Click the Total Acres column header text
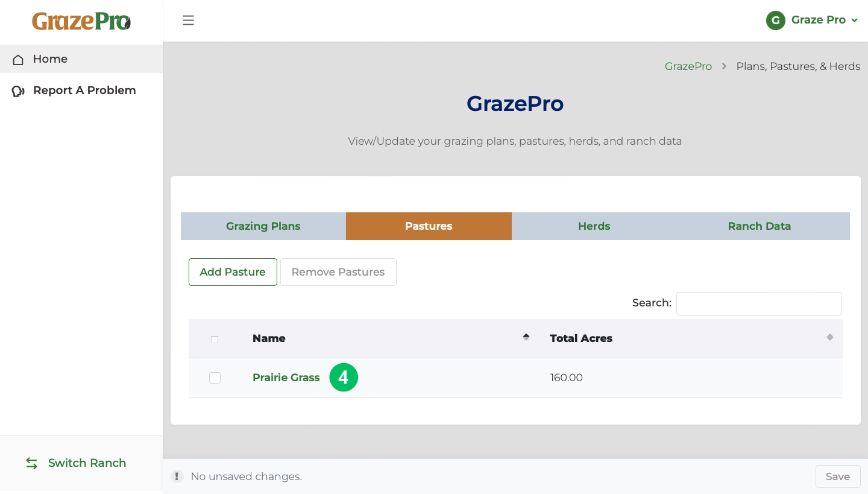Screen dimensions: 868x494 tap(581, 338)
